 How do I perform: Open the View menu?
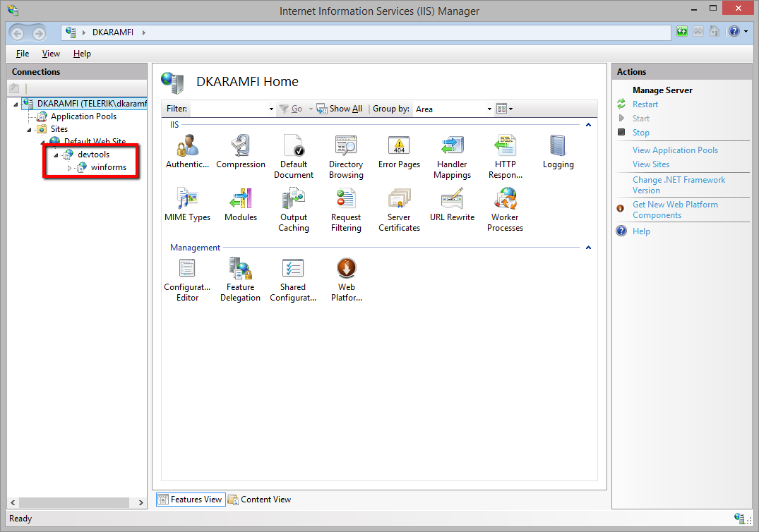point(51,54)
